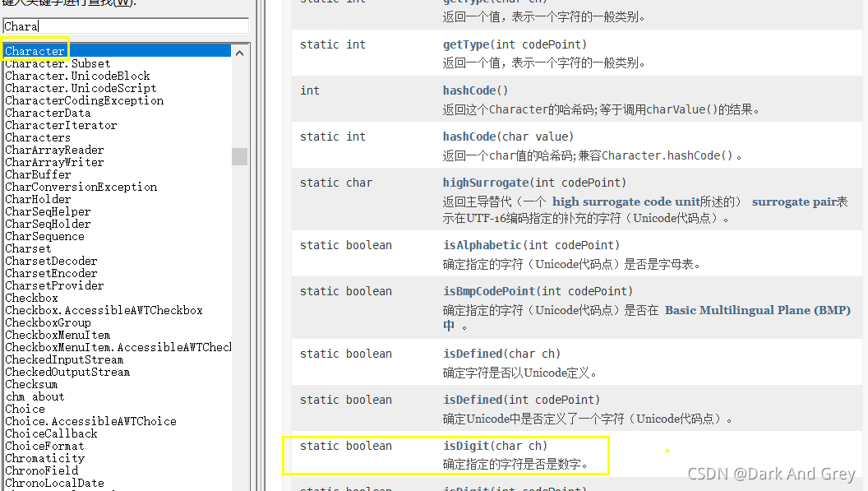Viewport: 868px width, 491px height.
Task: Select Chromaticity entry
Action: coord(44,458)
